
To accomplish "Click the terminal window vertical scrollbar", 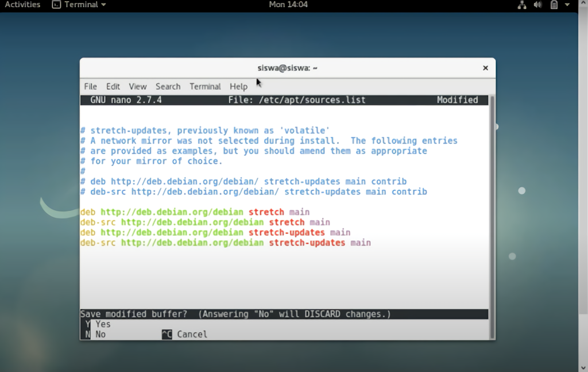I will point(492,217).
